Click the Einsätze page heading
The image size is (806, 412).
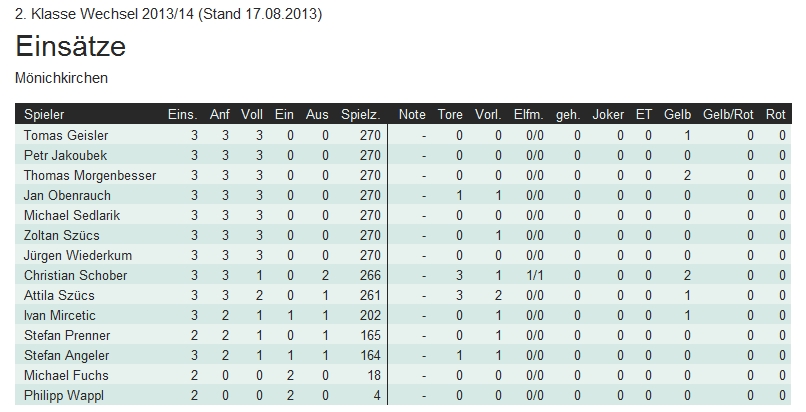71,46
